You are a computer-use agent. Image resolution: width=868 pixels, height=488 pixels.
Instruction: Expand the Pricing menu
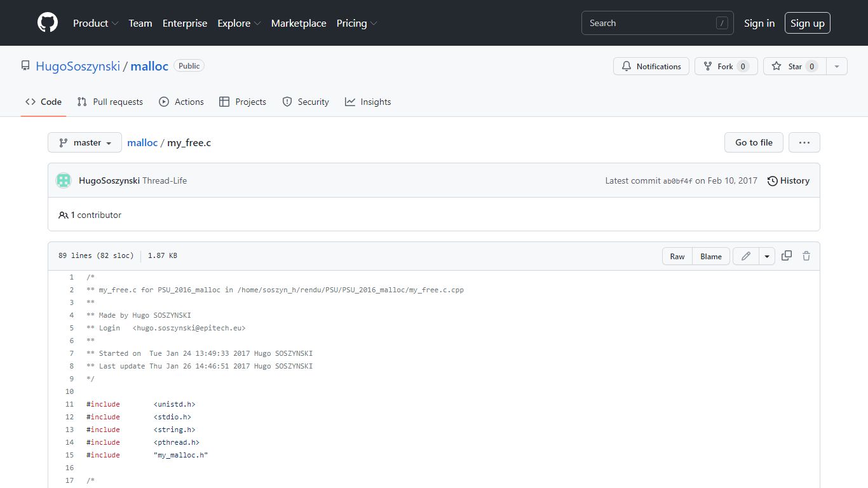(356, 23)
